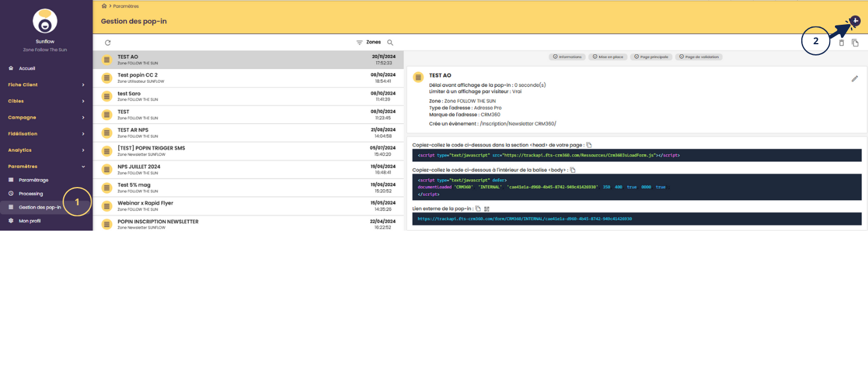
Task: Click the yellow icon of test Saro row
Action: (107, 96)
